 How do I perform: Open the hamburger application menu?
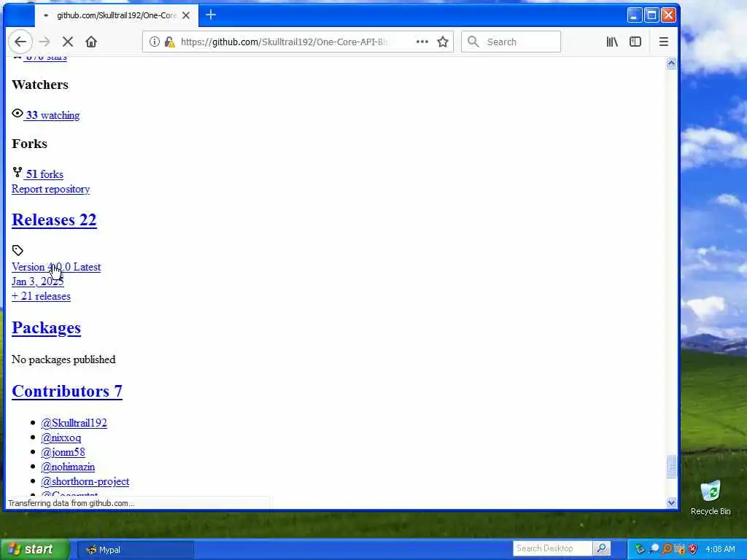click(664, 42)
